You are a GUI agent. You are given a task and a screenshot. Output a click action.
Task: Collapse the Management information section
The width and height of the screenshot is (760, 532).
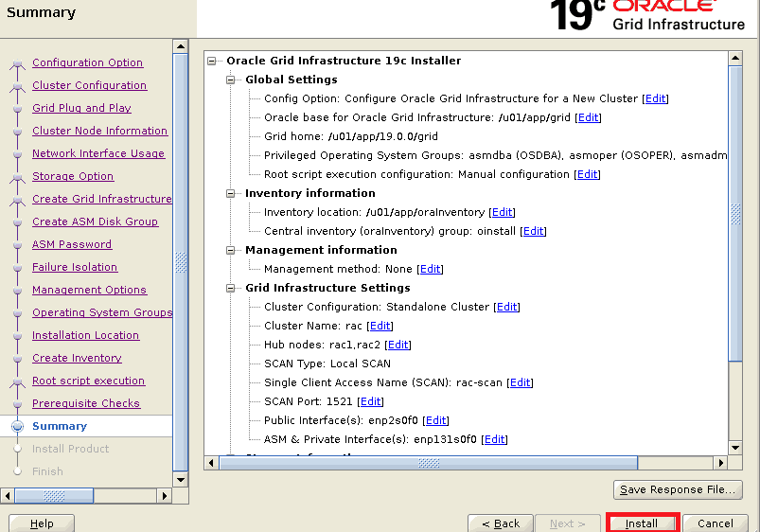[x=231, y=250]
